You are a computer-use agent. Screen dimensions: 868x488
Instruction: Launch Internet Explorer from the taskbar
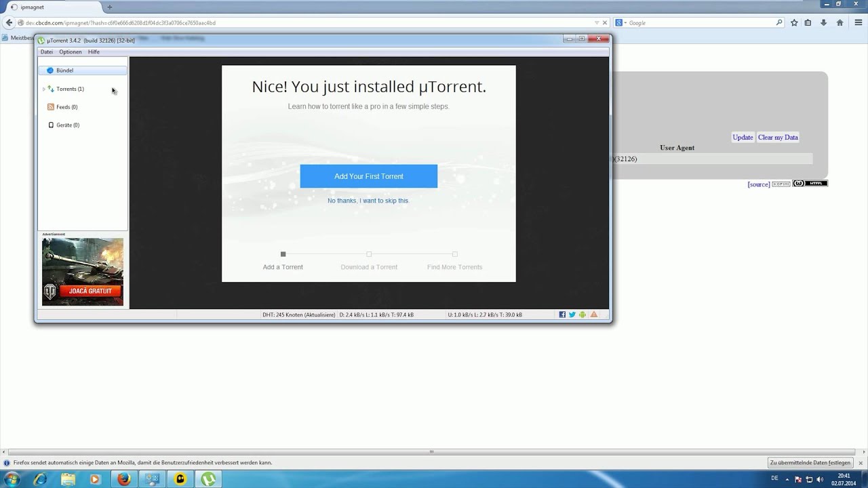[41, 479]
